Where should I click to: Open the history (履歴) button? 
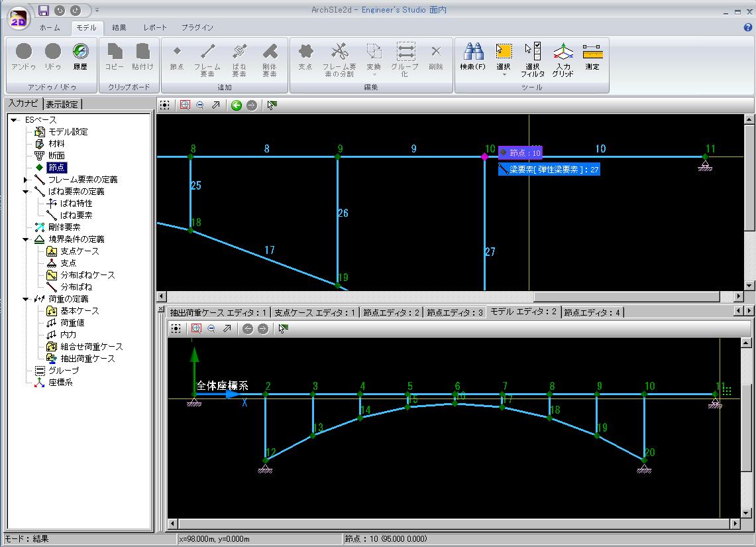point(80,57)
